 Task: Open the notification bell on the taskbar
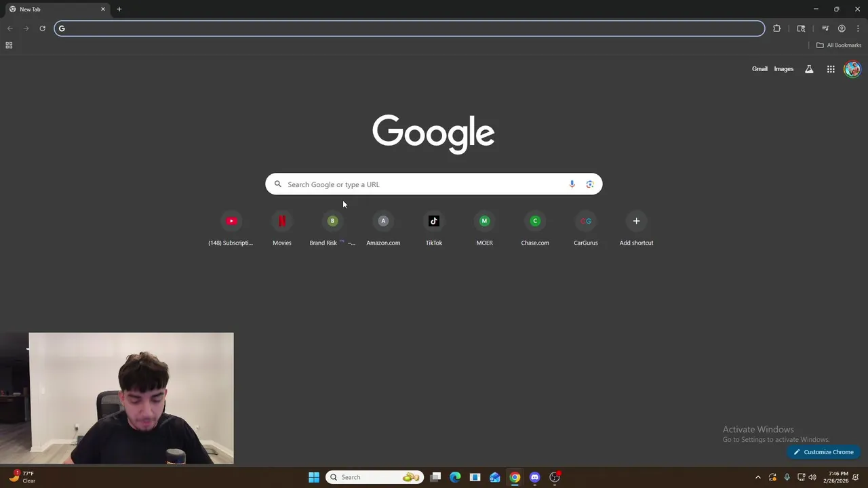point(856,477)
